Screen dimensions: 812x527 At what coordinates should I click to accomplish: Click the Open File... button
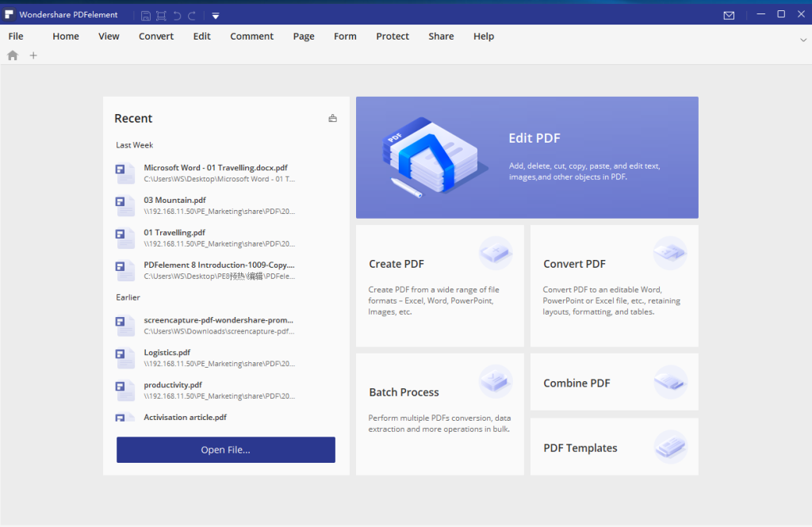point(225,450)
